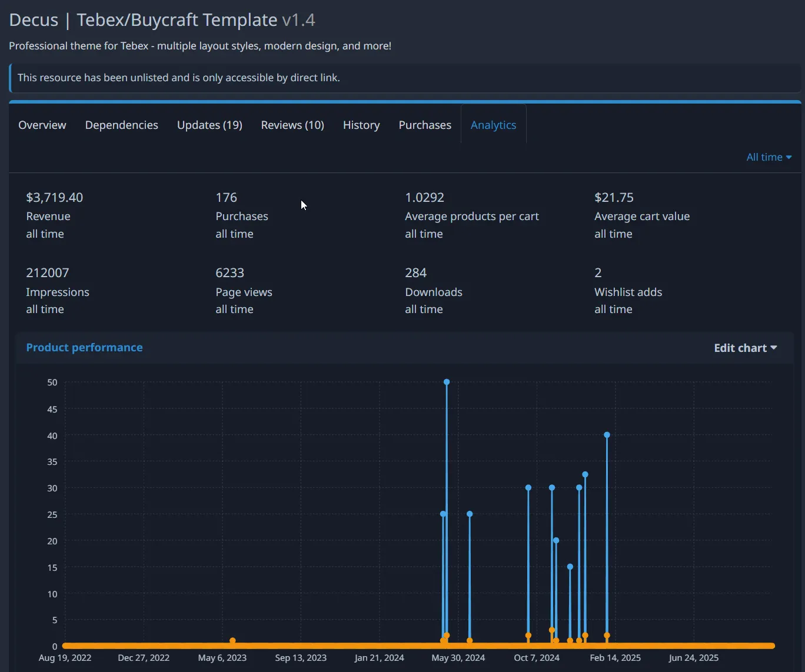
Task: Click the $3,719.40 revenue figure
Action: 54,197
